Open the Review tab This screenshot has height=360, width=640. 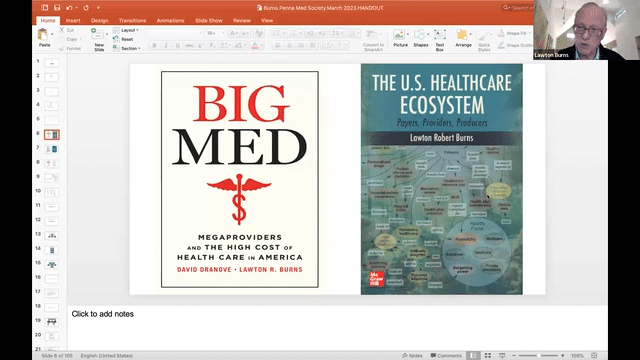pos(242,20)
